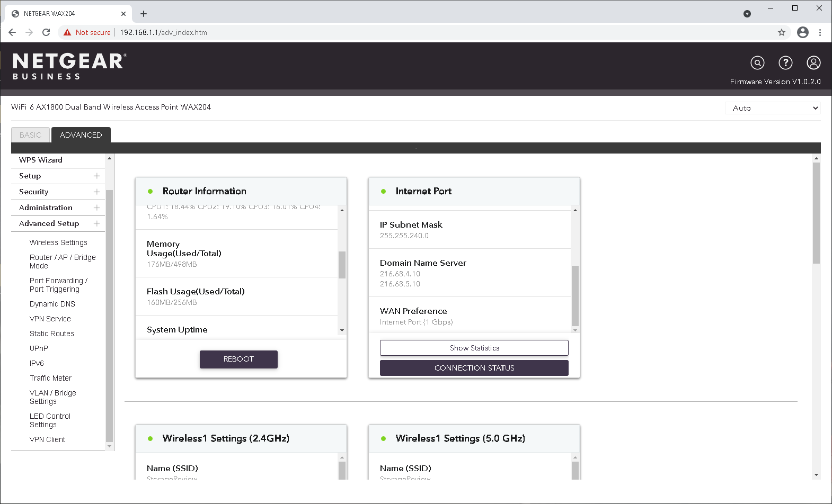Select DNS address 216.68.4.10
Image resolution: width=832 pixels, height=504 pixels.
pos(400,274)
